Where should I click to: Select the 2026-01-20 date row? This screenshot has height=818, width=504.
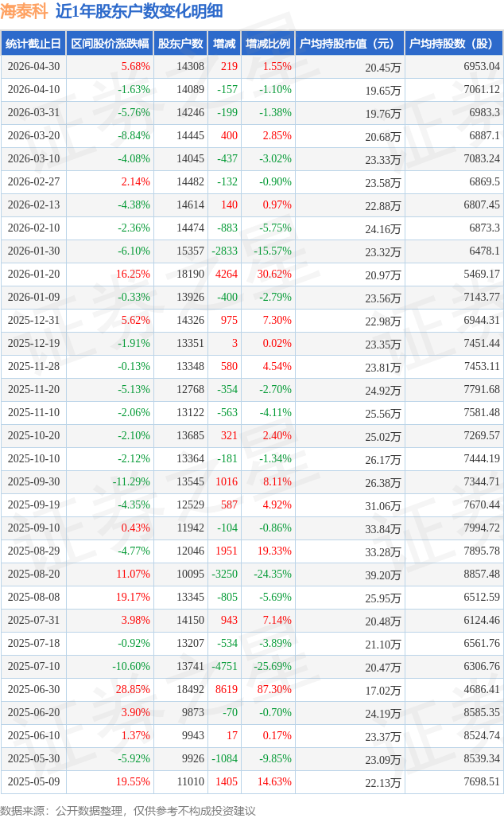[x=252, y=274]
